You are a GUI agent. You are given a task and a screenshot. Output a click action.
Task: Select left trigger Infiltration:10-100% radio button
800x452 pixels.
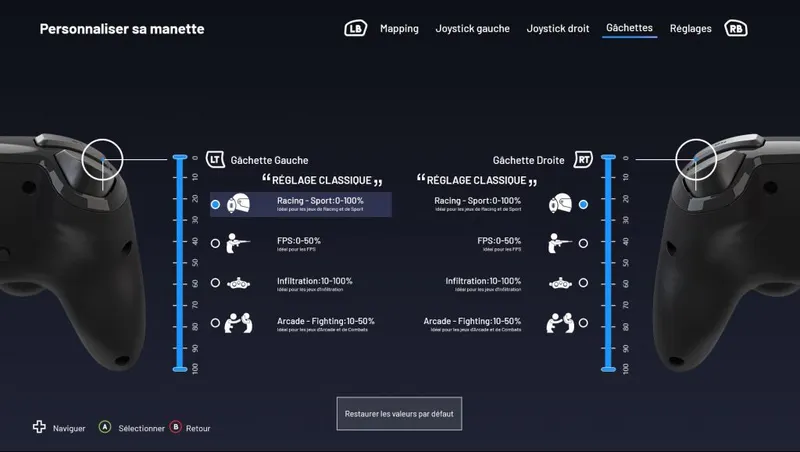click(x=215, y=283)
